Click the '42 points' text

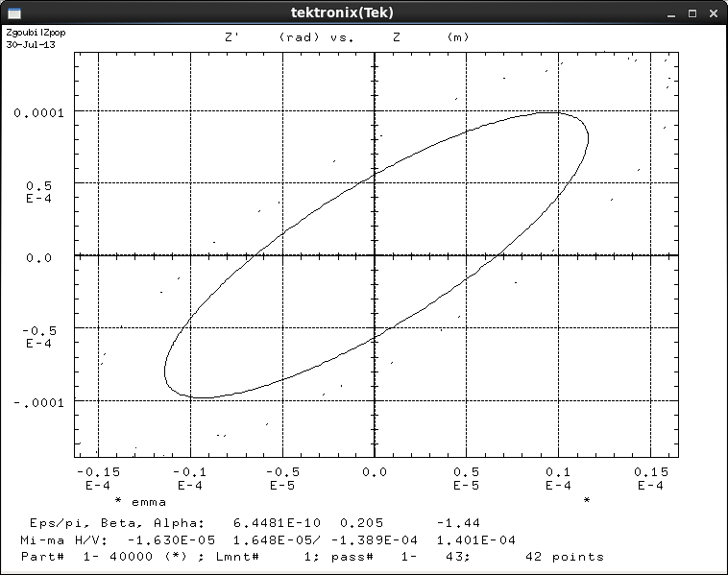pyautogui.click(x=565, y=557)
